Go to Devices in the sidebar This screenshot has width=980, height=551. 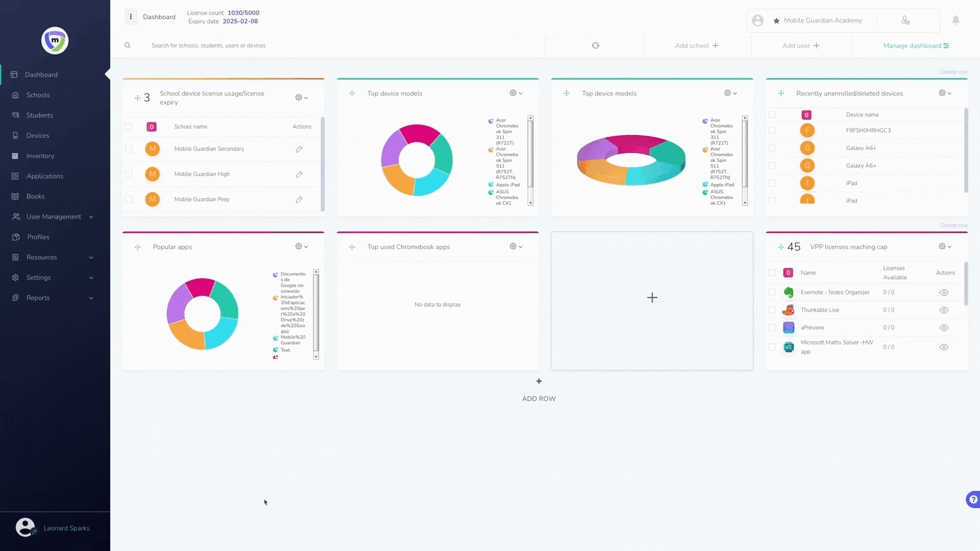click(38, 136)
